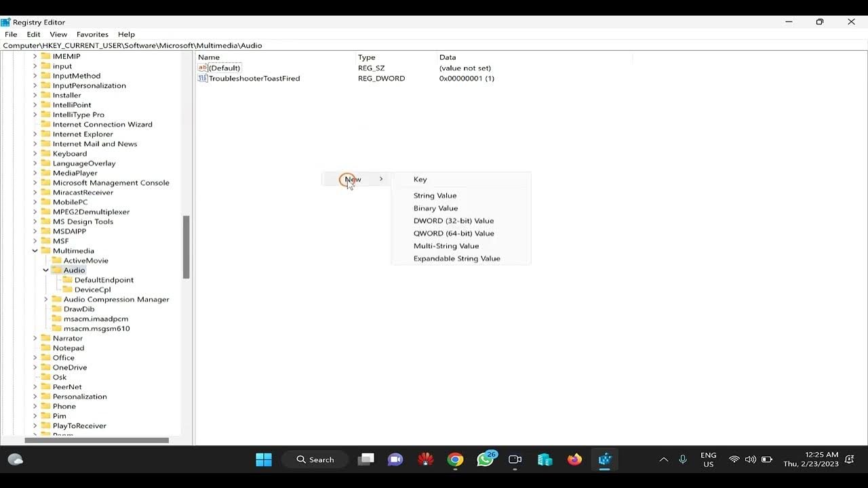
Task: Select the Internet Connection Wizard key
Action: tap(102, 125)
